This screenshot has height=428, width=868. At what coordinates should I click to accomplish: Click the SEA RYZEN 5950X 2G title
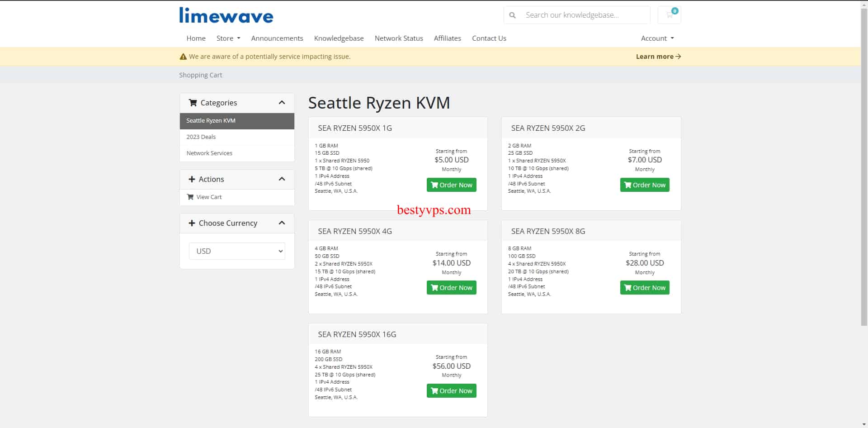point(548,128)
